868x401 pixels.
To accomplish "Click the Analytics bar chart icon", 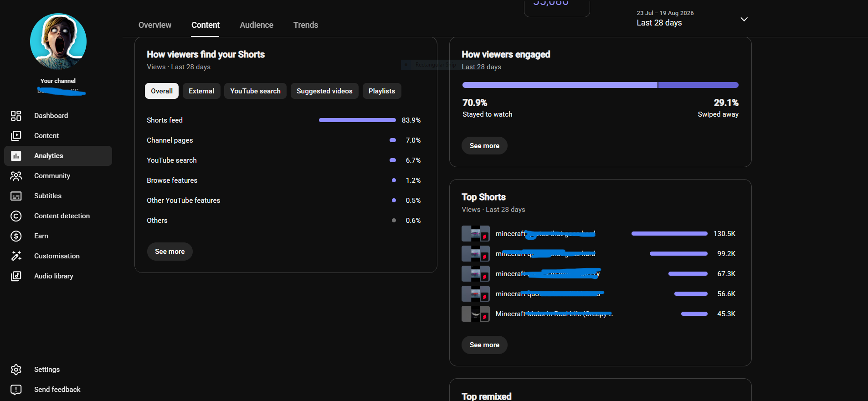I will point(16,156).
